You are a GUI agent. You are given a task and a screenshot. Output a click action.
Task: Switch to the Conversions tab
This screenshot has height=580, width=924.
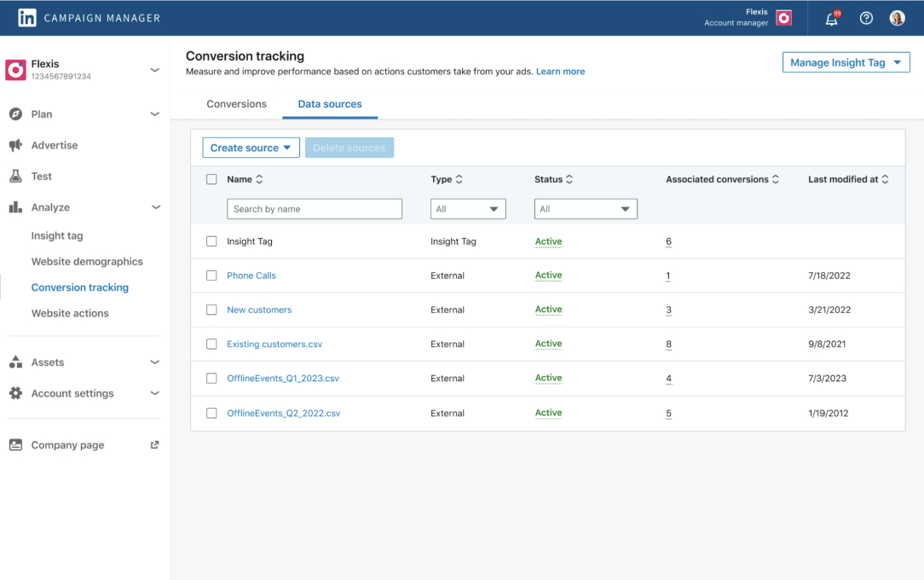(236, 103)
